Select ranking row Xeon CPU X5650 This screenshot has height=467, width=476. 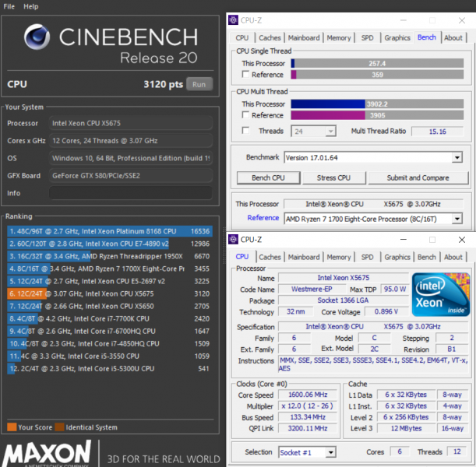(x=110, y=307)
